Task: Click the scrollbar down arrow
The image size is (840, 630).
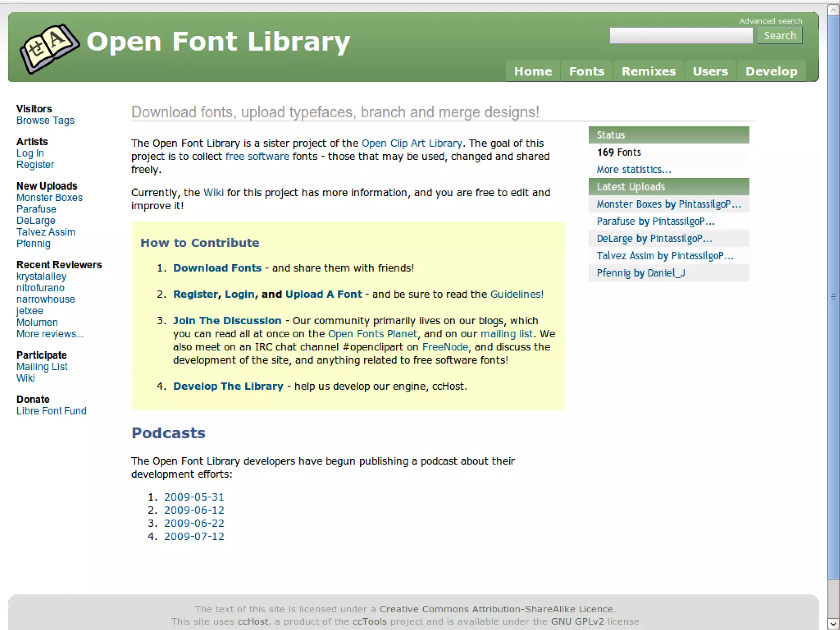Action: pyautogui.click(x=833, y=623)
